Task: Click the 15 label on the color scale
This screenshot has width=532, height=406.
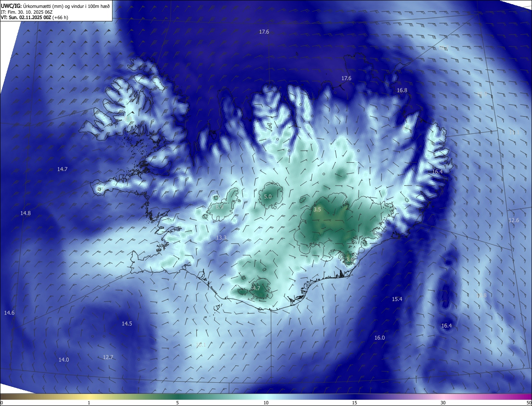Action: [x=355, y=403]
